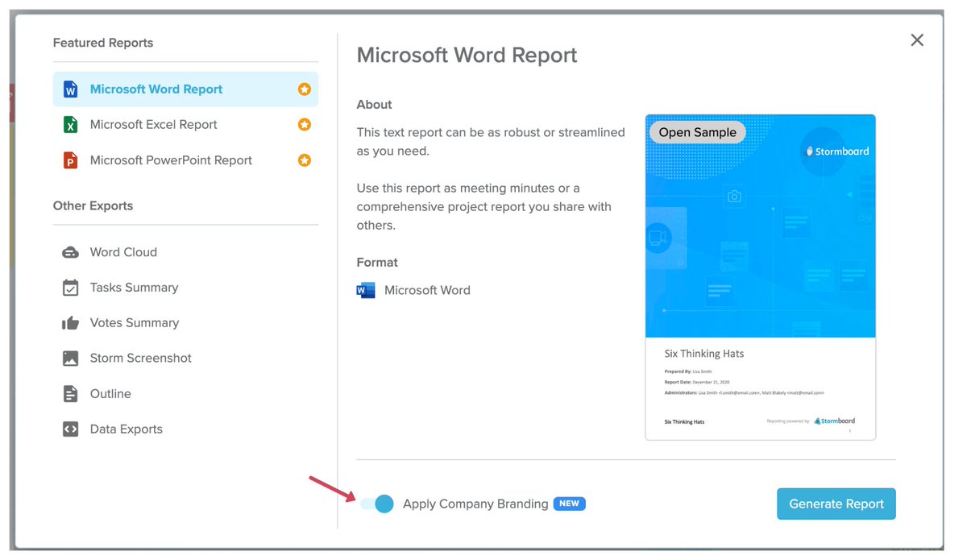Click the Generate Report button
967x560 pixels.
pos(836,503)
